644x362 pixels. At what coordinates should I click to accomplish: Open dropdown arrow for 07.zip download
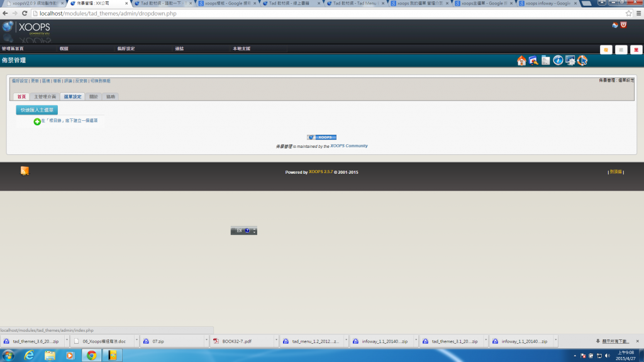click(206, 341)
